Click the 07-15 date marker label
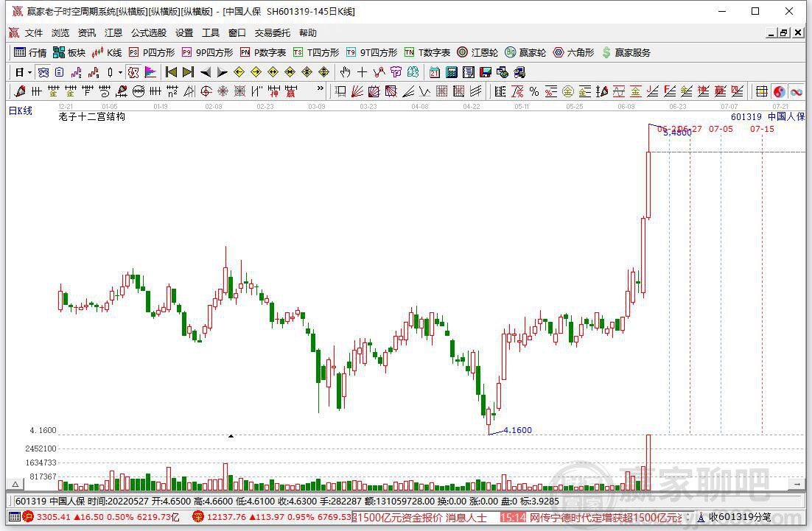The width and height of the screenshot is (812, 531). (763, 129)
